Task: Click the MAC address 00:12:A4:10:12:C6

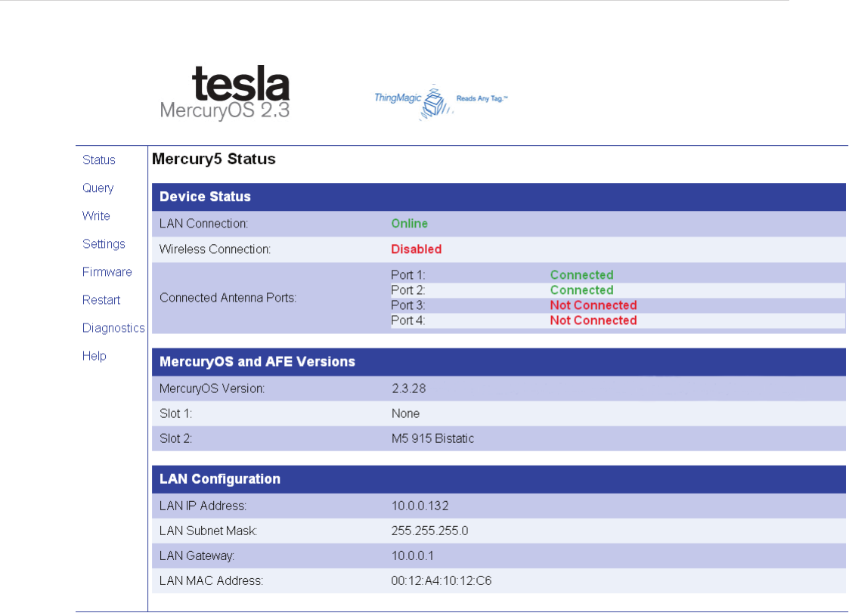Action: 442,580
